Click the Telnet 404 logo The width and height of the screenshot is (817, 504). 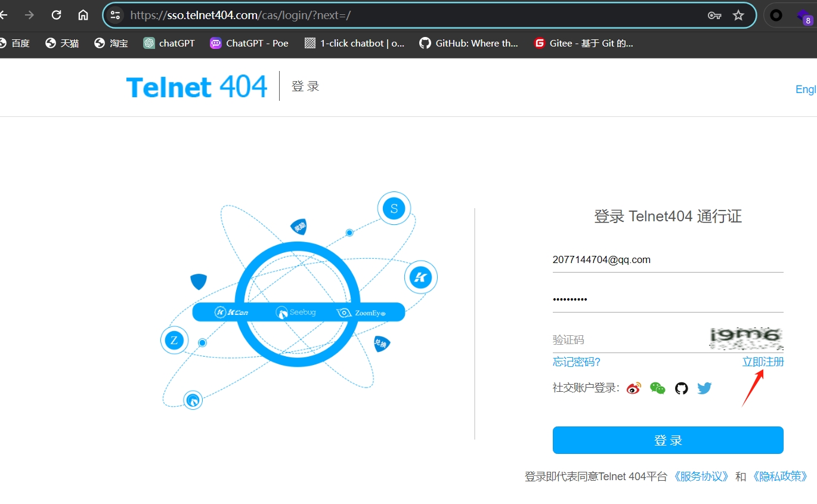197,87
